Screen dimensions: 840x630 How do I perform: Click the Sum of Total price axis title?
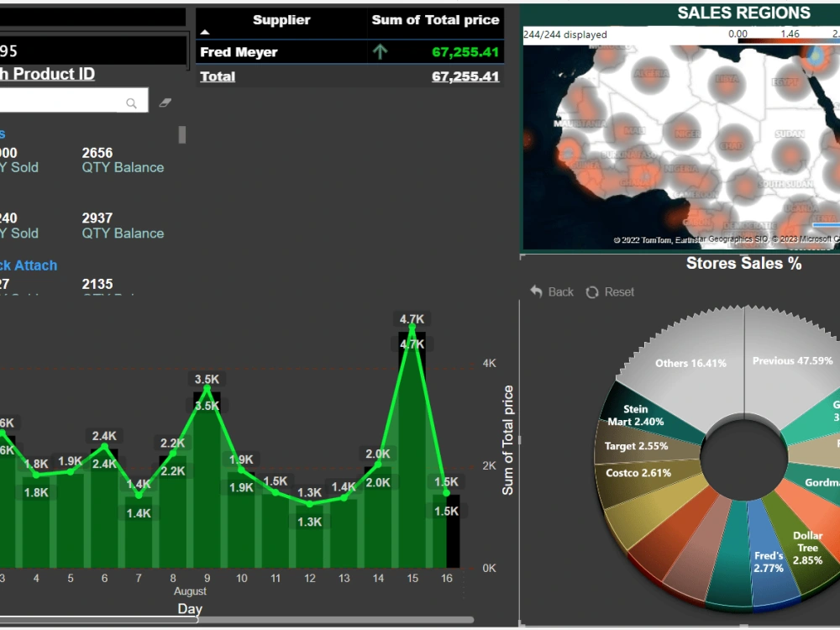click(508, 440)
